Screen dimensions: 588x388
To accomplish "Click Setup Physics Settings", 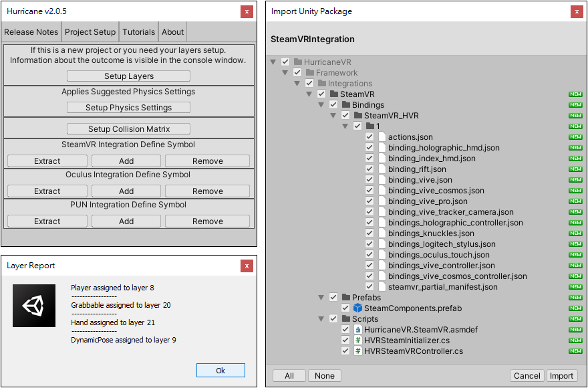I will click(128, 108).
